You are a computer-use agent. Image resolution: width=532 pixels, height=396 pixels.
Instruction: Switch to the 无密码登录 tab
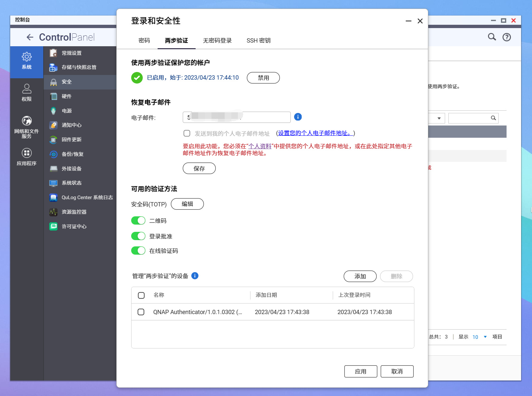coord(217,41)
